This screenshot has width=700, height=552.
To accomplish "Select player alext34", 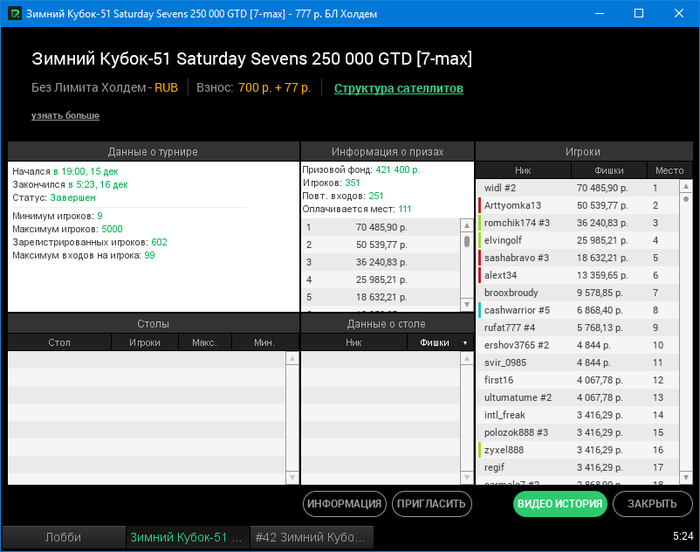I will 578,275.
